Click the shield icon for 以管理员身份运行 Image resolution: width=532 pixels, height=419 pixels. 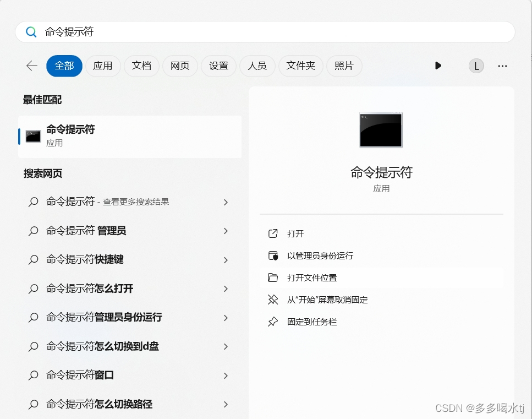coord(273,255)
